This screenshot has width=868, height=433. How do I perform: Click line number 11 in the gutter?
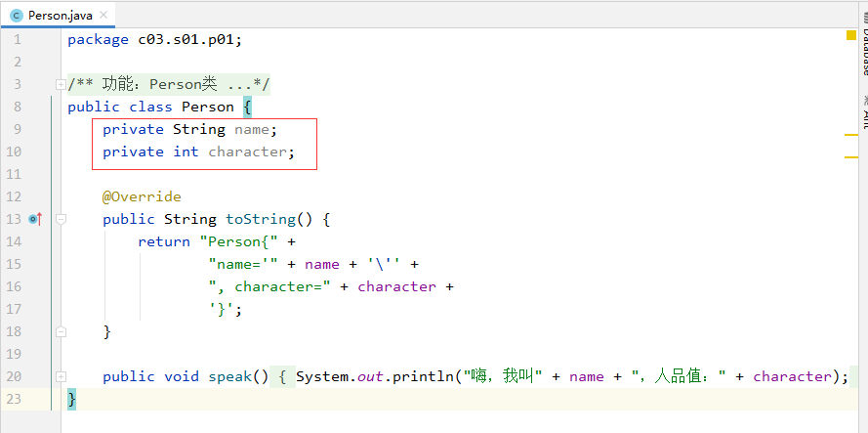[14, 175]
